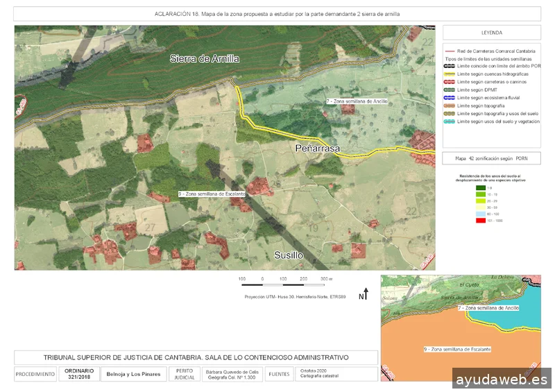Click the black POR boundary legend symbol
555x392 pixels.
[450, 66]
